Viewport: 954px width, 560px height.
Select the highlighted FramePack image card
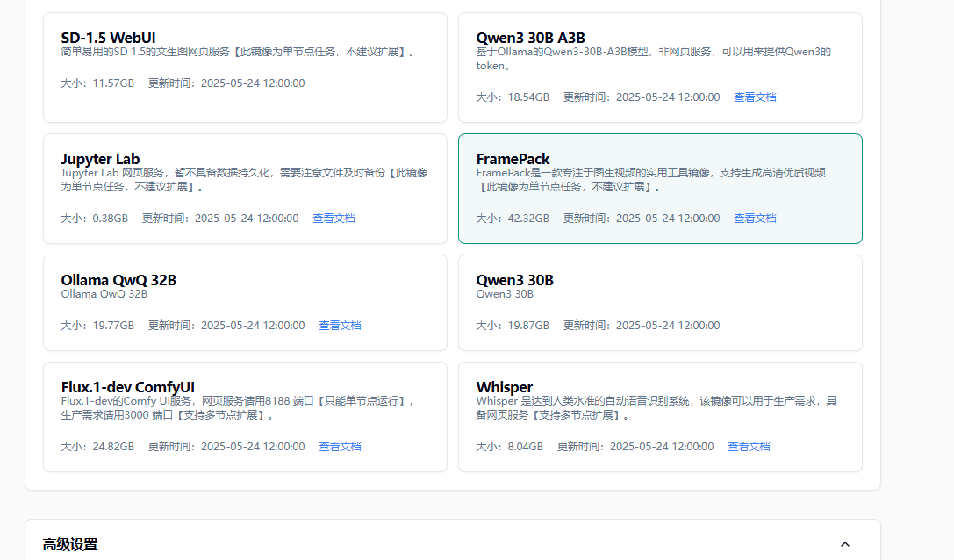[x=660, y=188]
